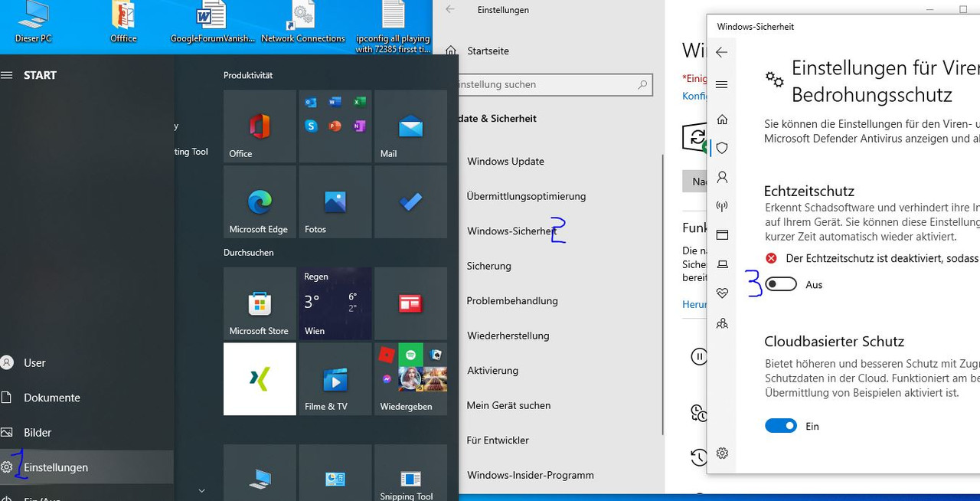Toggle the Windows-Sicherheit navigation menu
This screenshot has height=501, width=980.
pyautogui.click(x=721, y=84)
